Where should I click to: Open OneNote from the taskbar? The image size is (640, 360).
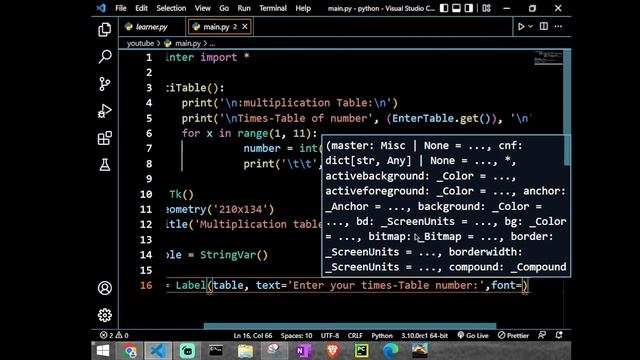point(303,351)
